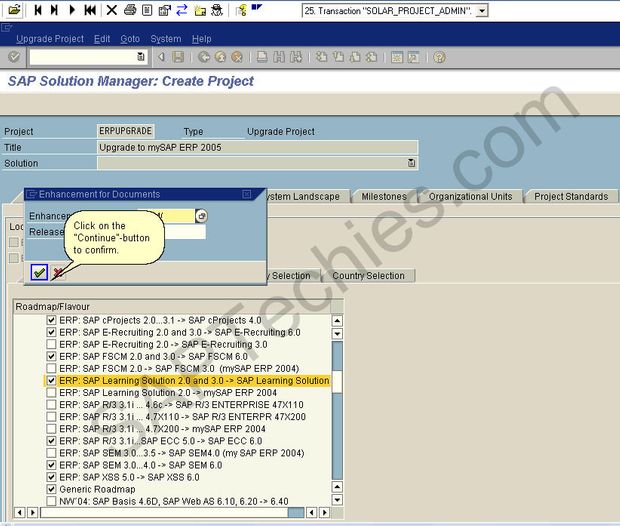The image size is (620, 526).
Task: Click the roadmap list topmost up arrow
Action: pyautogui.click(x=337, y=321)
